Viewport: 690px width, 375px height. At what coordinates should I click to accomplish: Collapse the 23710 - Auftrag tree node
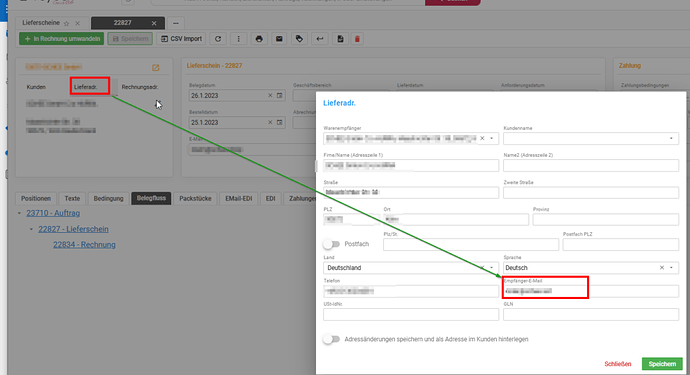pyautogui.click(x=19, y=213)
